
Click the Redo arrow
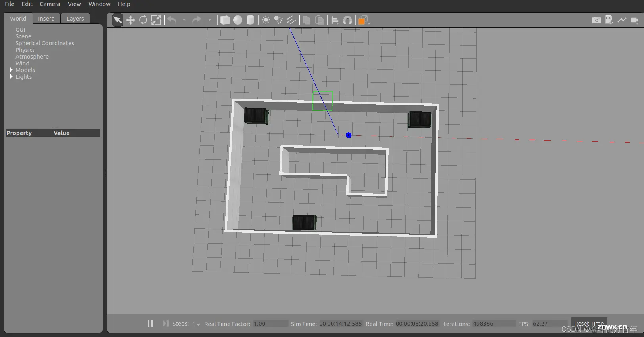coord(197,19)
